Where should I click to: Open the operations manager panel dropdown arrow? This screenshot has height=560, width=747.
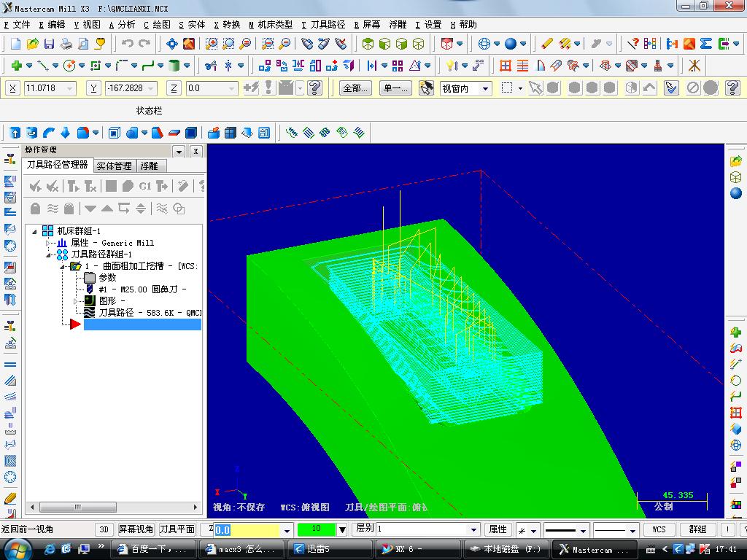[x=179, y=152]
